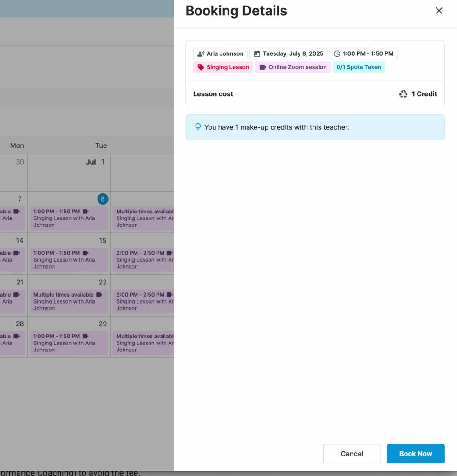The height and width of the screenshot is (476, 457).
Task: Close the Booking Details panel
Action: (439, 11)
